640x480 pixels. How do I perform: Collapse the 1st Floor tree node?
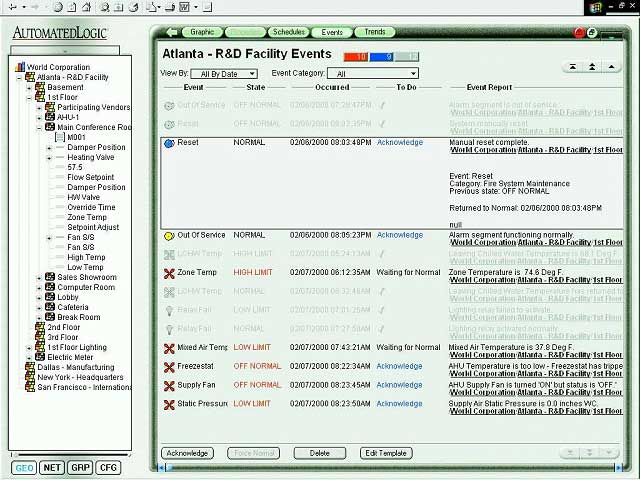29,98
